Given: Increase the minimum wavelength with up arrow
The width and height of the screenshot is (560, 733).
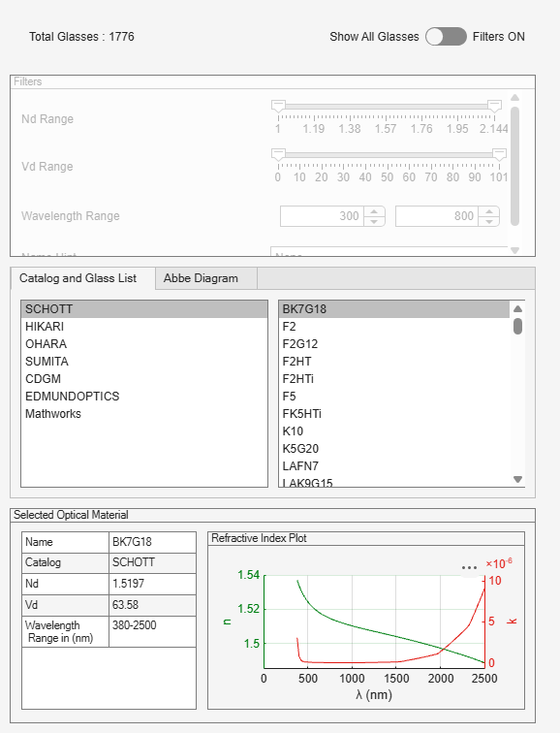Looking at the screenshot, I should (x=374, y=211).
